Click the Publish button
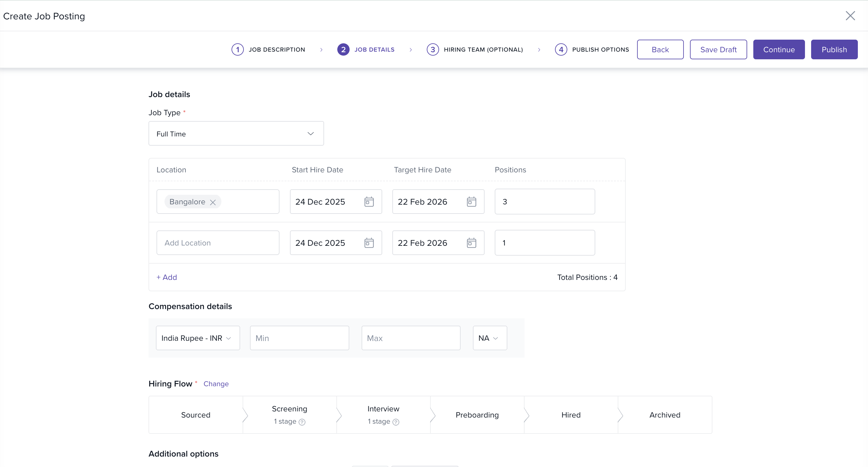 [834, 49]
